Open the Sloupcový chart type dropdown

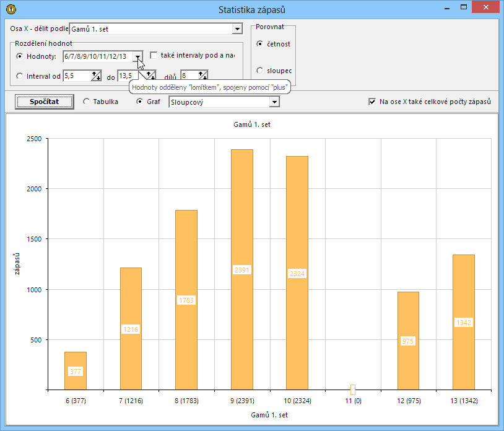click(274, 102)
